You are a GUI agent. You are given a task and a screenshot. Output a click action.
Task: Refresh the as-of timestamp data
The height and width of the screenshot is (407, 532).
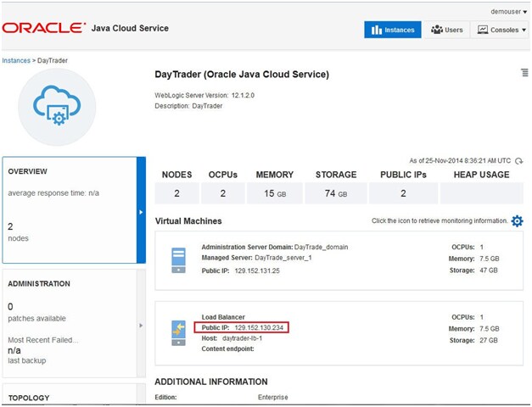pos(519,160)
